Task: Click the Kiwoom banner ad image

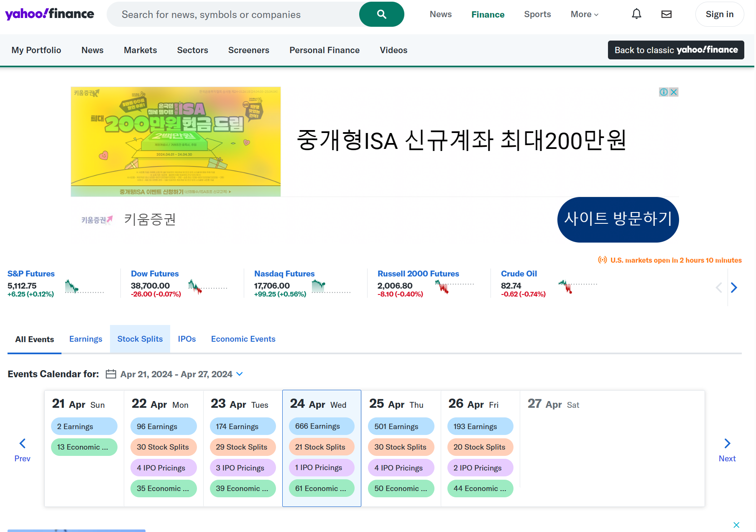Action: [176, 141]
